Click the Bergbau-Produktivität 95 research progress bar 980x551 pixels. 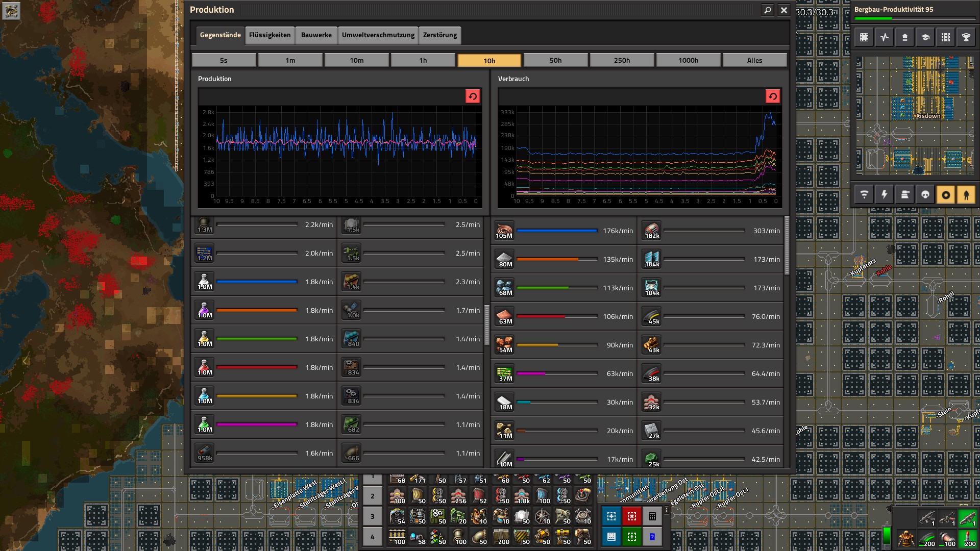[915, 19]
